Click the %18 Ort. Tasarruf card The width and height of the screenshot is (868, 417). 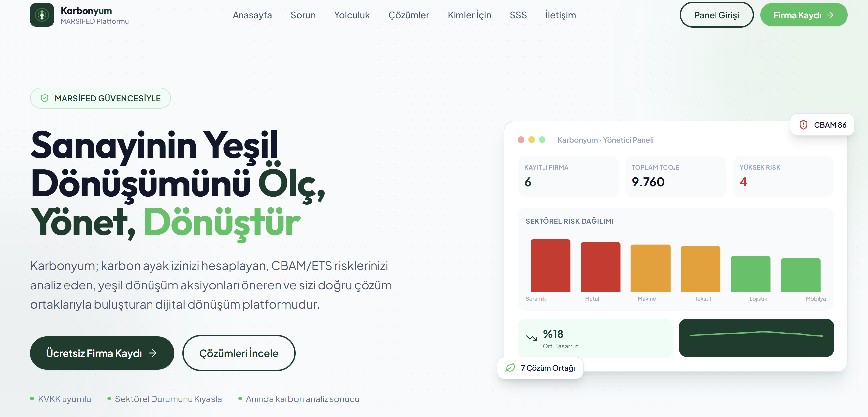click(595, 338)
